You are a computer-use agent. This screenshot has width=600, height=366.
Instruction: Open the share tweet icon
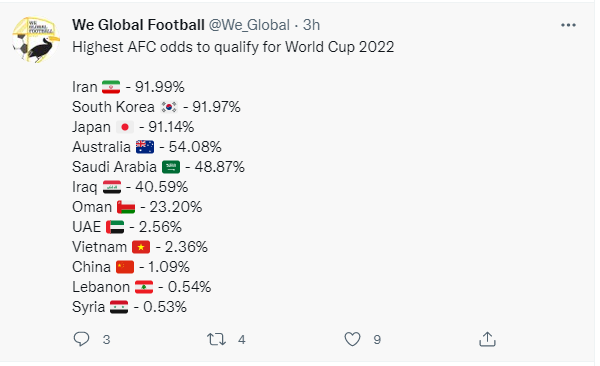click(487, 339)
